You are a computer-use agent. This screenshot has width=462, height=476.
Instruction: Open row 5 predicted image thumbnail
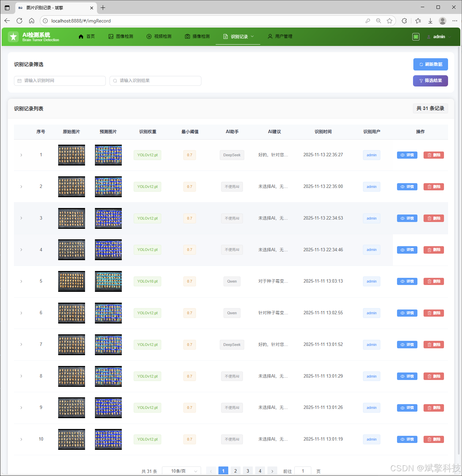point(108,281)
